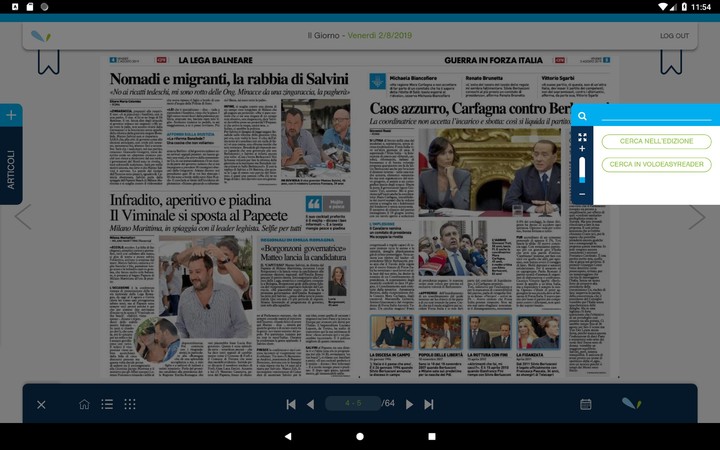Tap the feather logo in top header

pos(41,36)
